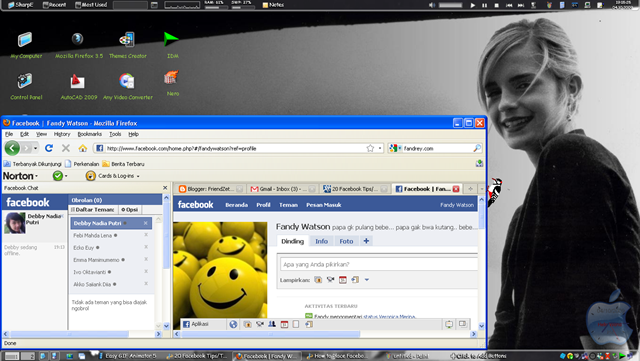Close the Facebook | Fan... tab
Screen dimensions: 640x361
pyautogui.click(x=456, y=189)
